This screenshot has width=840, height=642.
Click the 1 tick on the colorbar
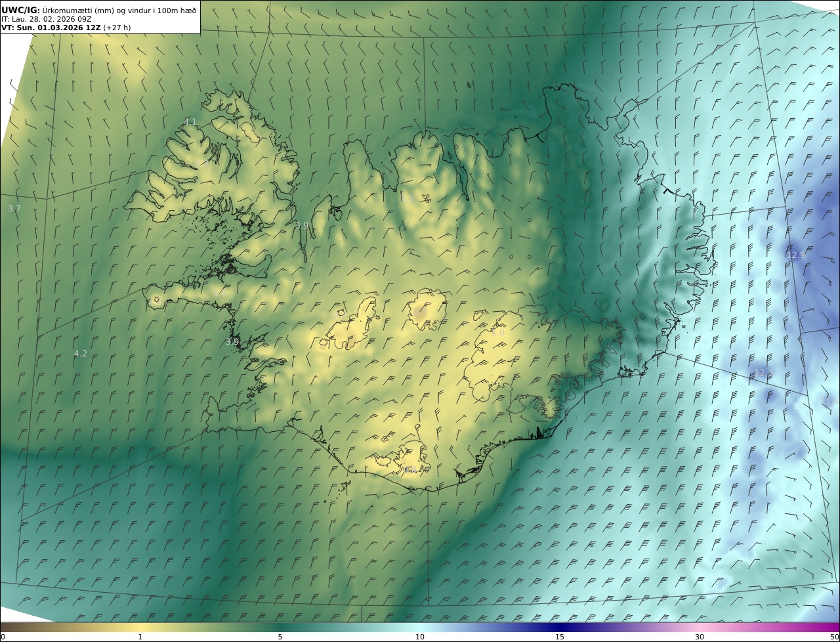coord(140,637)
